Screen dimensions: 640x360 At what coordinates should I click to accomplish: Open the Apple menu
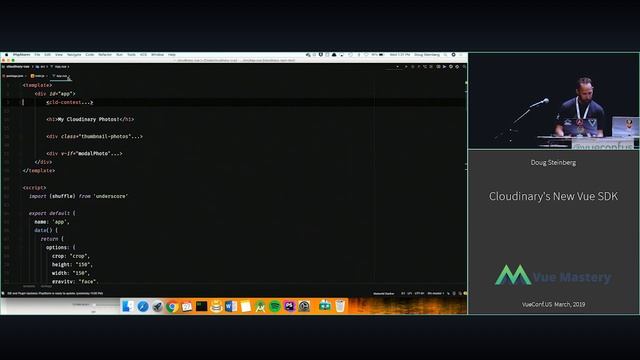[x=6, y=55]
